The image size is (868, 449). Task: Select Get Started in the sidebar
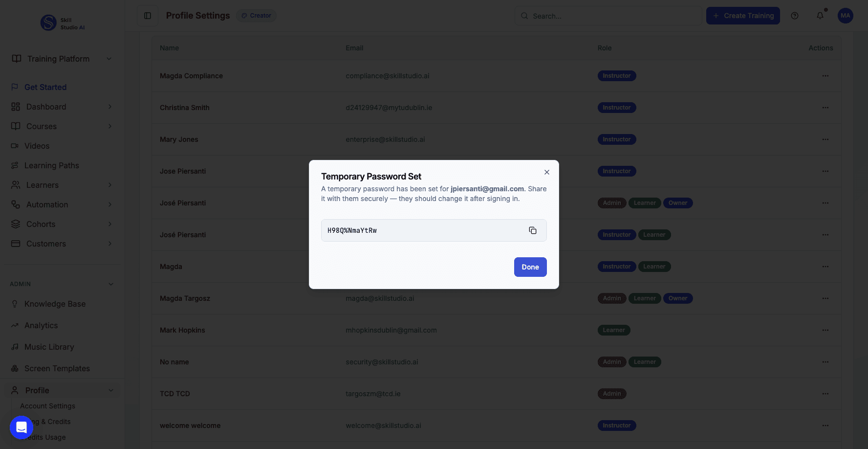coord(45,87)
